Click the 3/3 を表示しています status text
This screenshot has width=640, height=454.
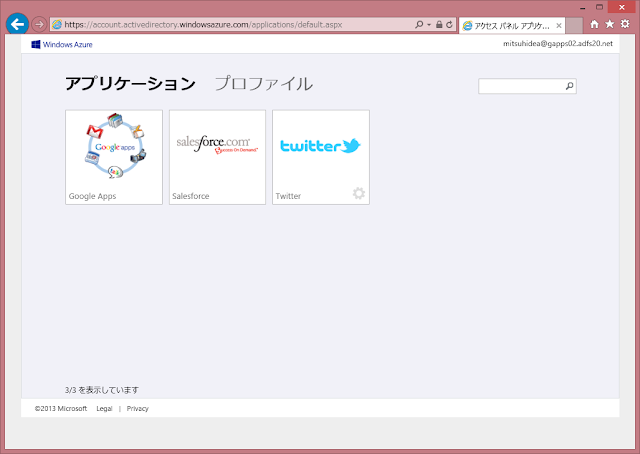tap(102, 390)
